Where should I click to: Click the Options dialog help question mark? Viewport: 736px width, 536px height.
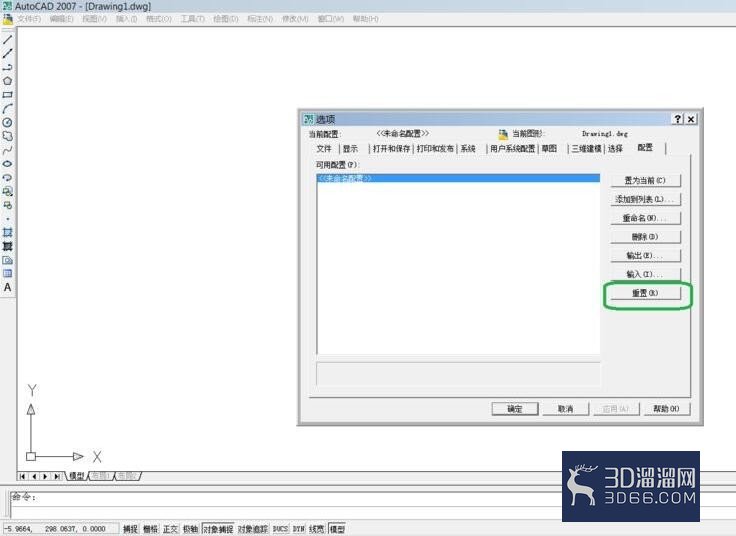point(678,119)
